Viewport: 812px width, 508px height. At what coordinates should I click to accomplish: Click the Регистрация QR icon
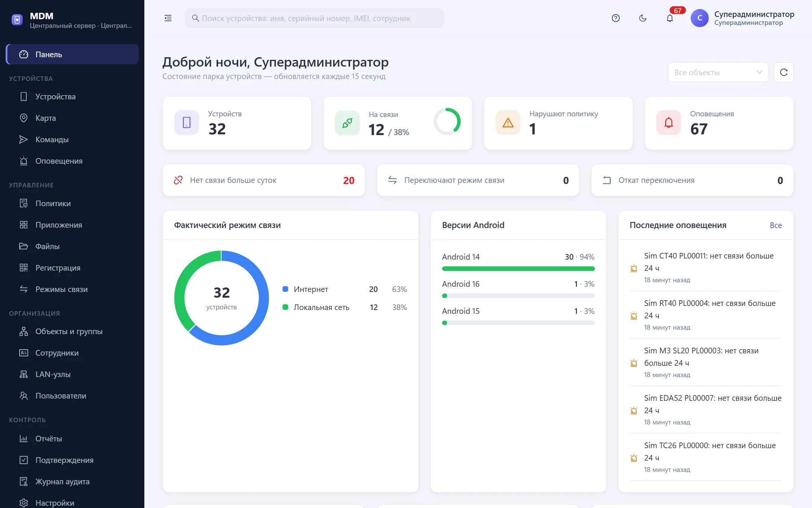24,268
